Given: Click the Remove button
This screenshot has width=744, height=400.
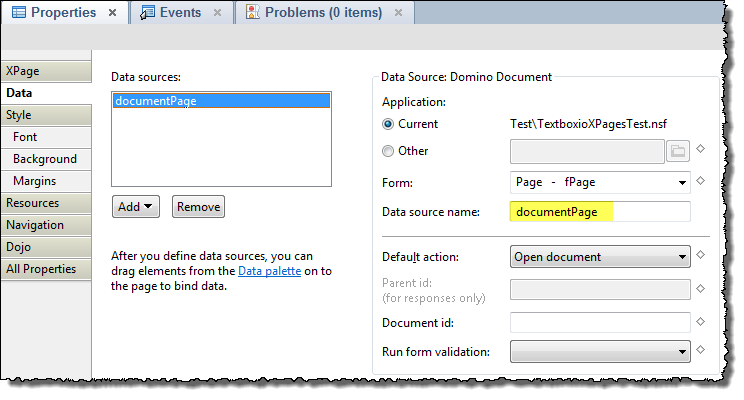Looking at the screenshot, I should [x=198, y=207].
